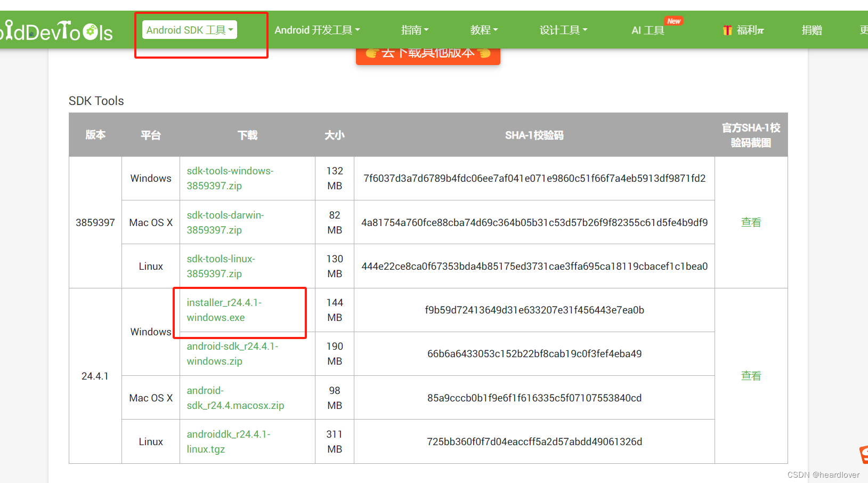Download sdk-tools-windows-3859397.zip
This screenshot has width=868, height=483.
[x=230, y=178]
